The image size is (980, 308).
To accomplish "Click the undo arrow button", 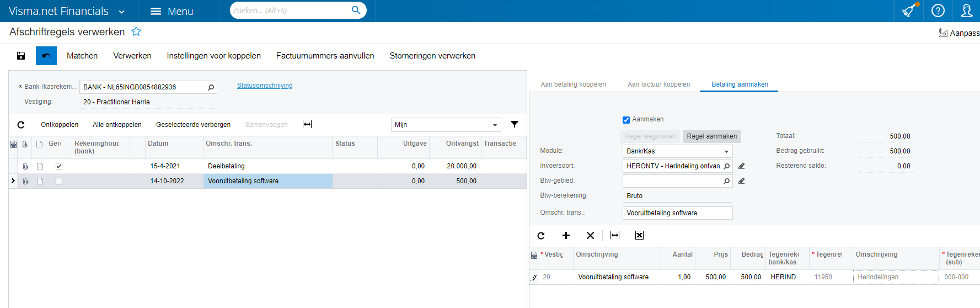I will tap(46, 56).
